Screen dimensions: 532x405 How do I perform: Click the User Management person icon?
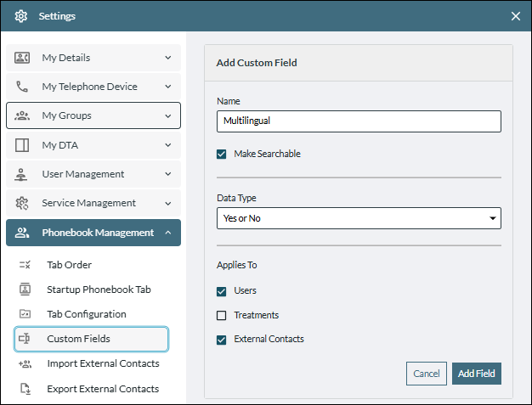(21, 174)
